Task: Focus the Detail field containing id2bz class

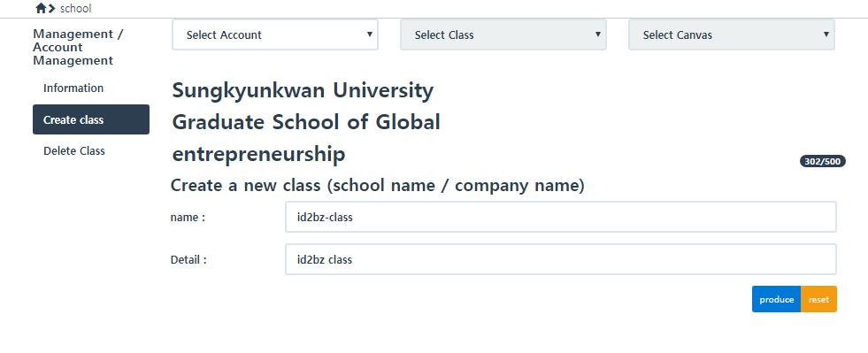Action: tap(561, 259)
